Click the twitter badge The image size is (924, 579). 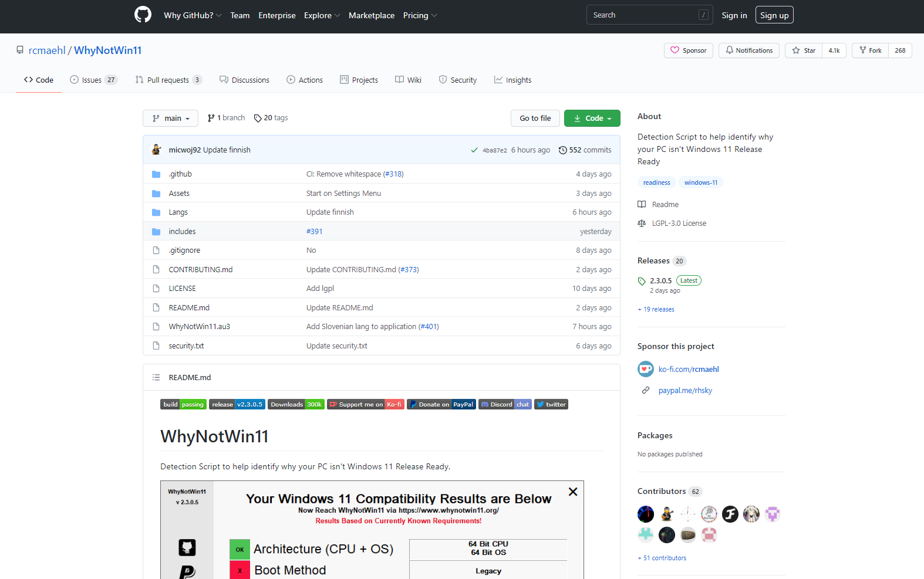(x=551, y=404)
